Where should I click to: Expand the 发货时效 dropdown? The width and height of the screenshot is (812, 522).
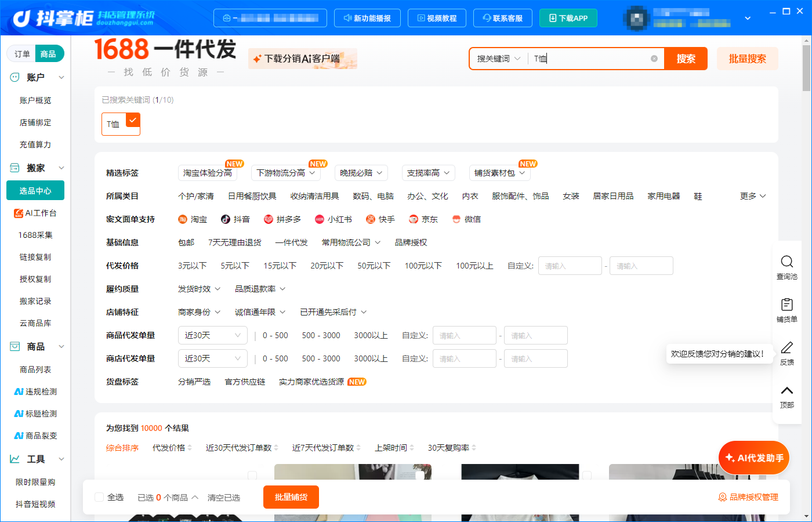(199, 289)
